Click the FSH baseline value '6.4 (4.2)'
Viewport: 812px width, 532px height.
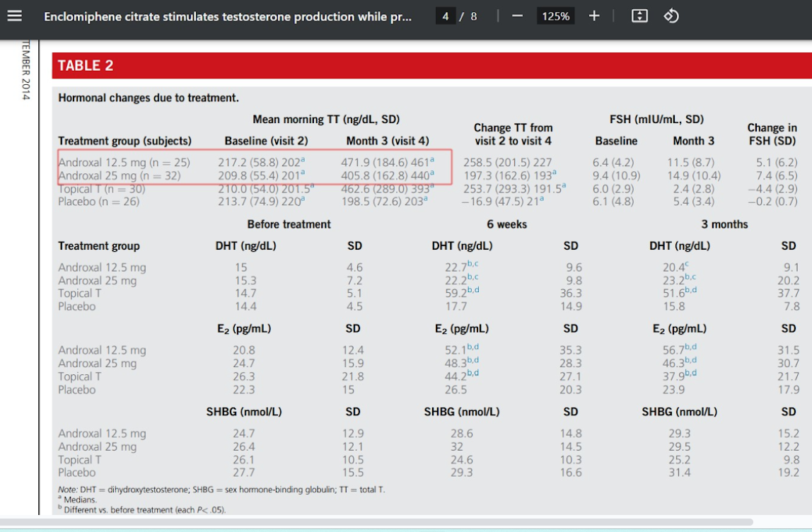[613, 163]
